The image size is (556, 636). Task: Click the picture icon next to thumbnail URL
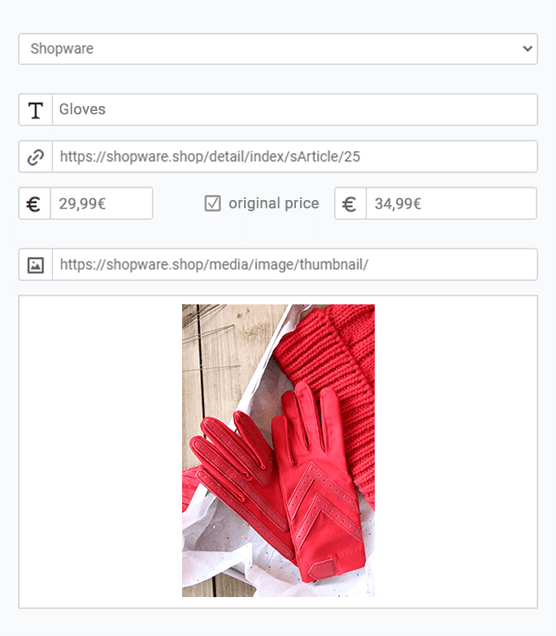[36, 265]
